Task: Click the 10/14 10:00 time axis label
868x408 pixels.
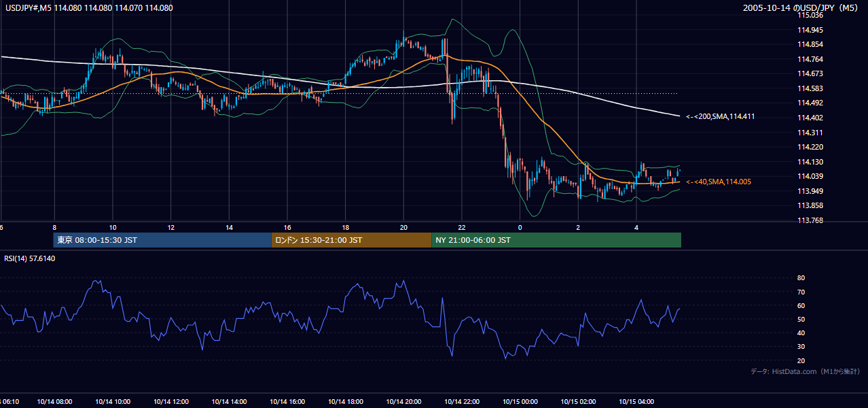Action: pos(113,402)
